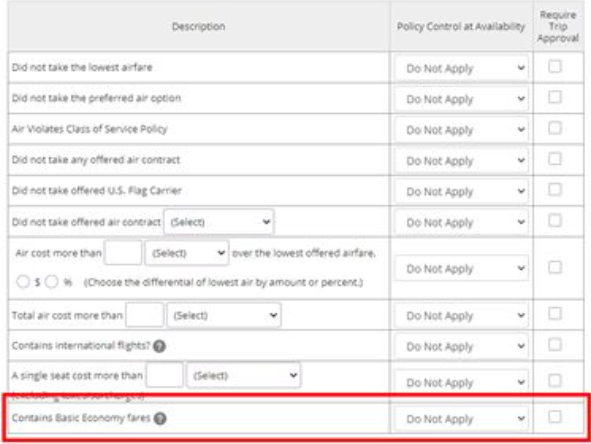The image size is (591, 444).
Task: Tick trip approval for U.S. Flag Carrier rule
Action: point(555,190)
